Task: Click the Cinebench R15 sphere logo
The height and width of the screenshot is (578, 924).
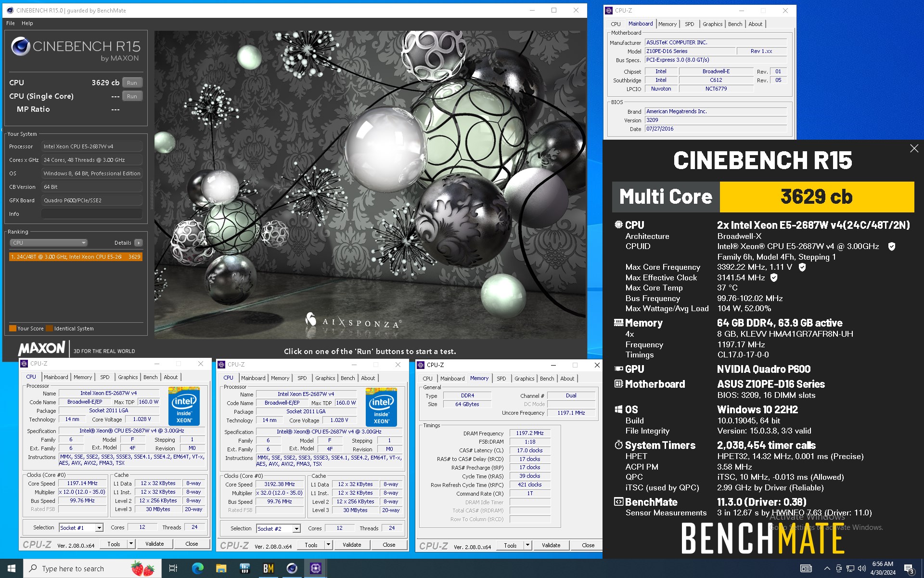Action: point(21,46)
